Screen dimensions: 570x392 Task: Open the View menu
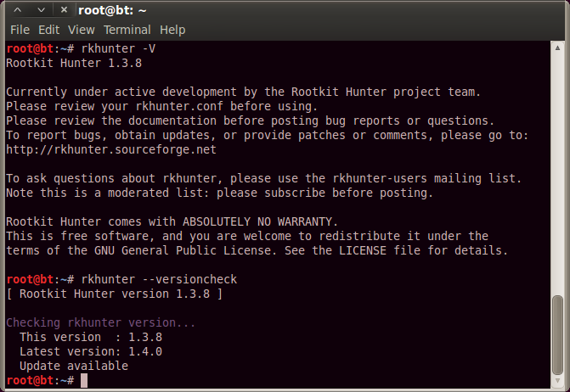click(81, 30)
